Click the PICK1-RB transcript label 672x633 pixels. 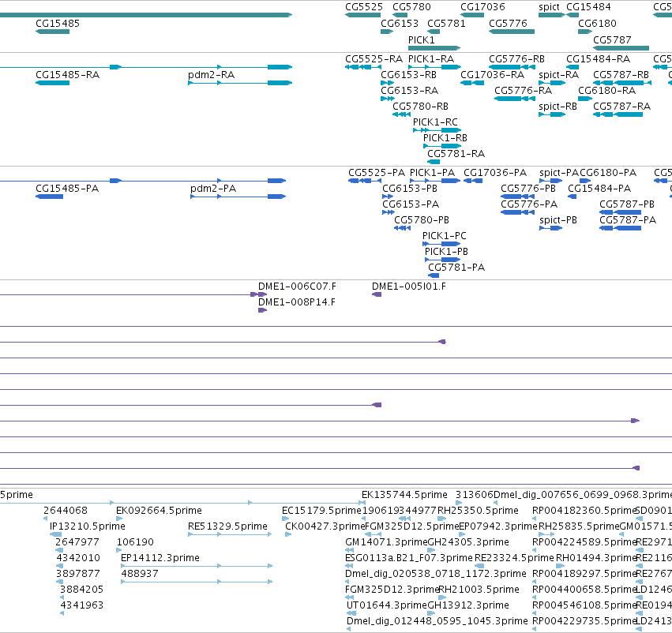[445, 138]
